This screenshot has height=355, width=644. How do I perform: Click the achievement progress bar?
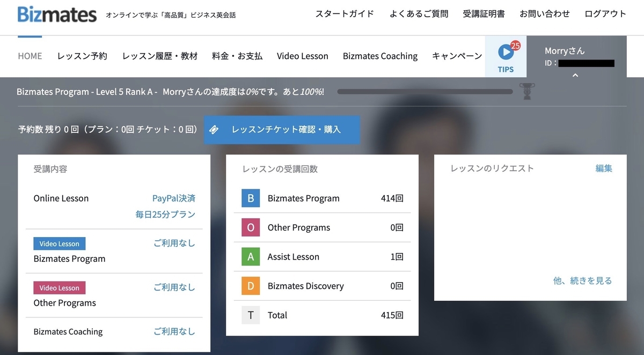[x=425, y=92]
